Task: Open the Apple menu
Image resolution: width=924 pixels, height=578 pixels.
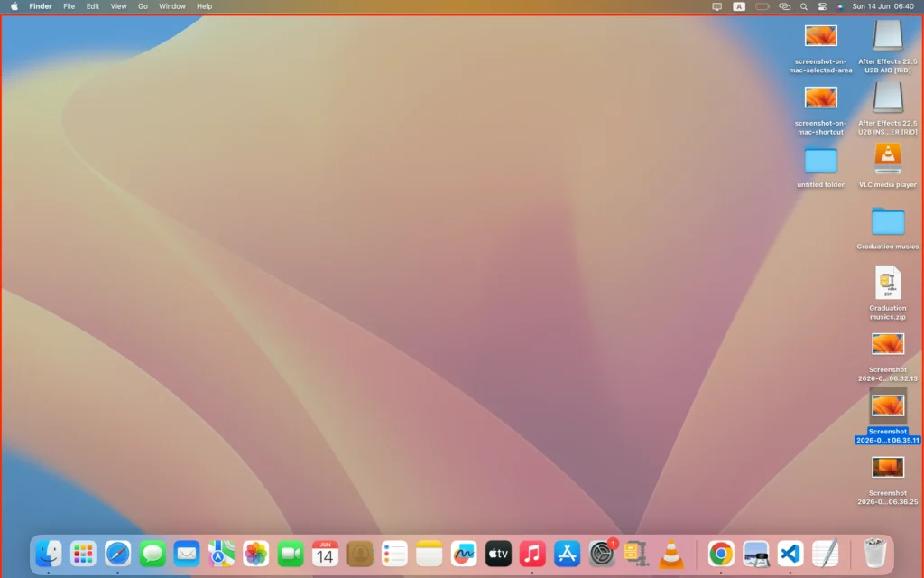Action: (14, 6)
